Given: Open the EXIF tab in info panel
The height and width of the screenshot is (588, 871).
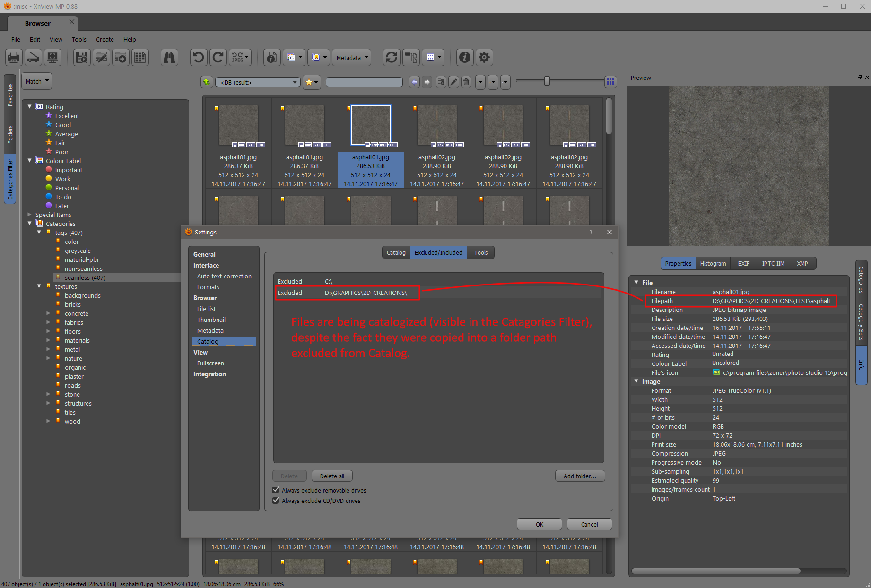Looking at the screenshot, I should [743, 264].
